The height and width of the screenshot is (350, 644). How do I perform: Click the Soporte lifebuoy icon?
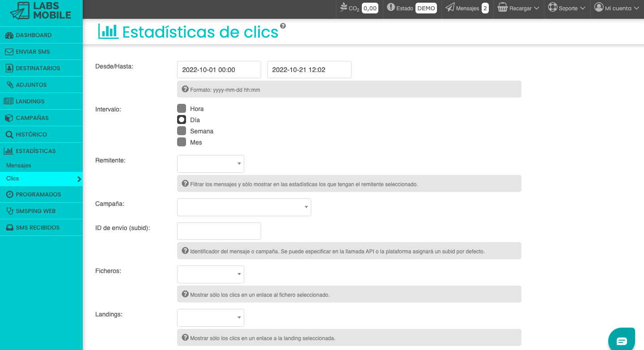pos(553,8)
